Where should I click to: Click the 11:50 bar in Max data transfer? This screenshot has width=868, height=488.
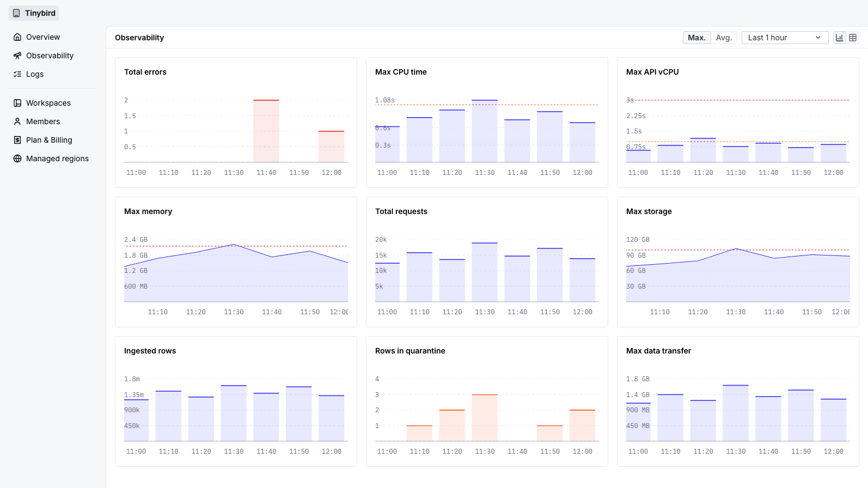(801, 416)
